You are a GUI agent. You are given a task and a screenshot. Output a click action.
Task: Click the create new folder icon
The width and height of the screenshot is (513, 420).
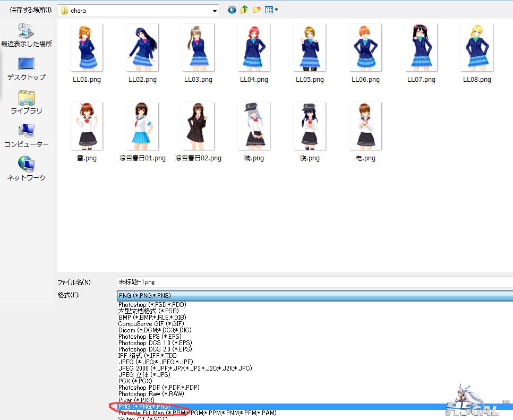(x=256, y=10)
